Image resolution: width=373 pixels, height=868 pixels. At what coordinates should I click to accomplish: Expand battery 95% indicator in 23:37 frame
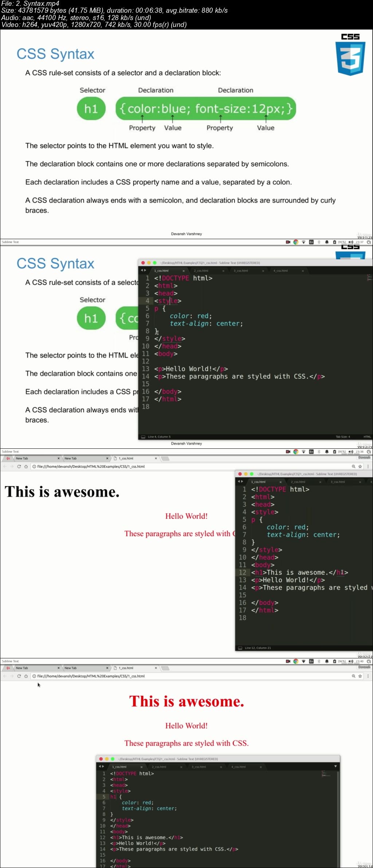(340, 242)
